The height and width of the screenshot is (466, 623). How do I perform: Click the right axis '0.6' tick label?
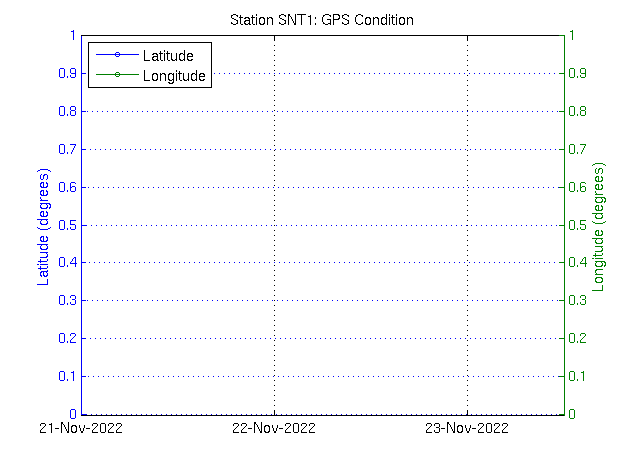[x=577, y=187]
